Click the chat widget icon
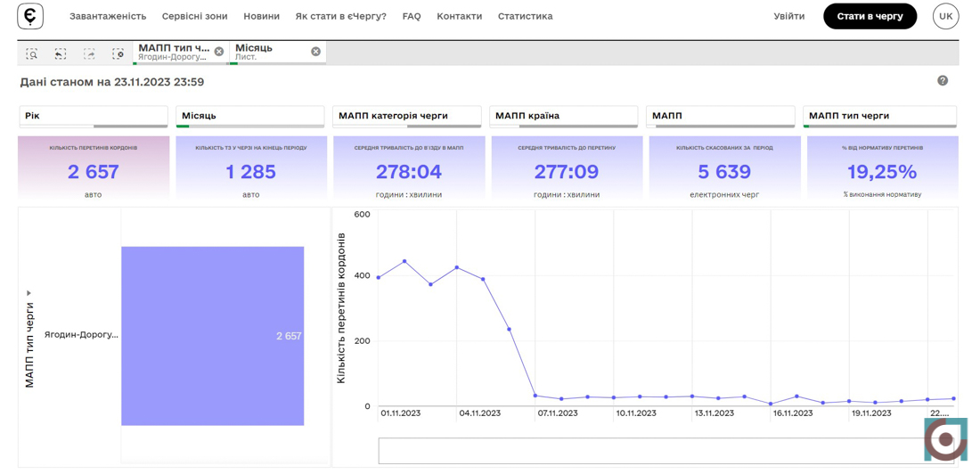This screenshot has width=980, height=474. (944, 439)
